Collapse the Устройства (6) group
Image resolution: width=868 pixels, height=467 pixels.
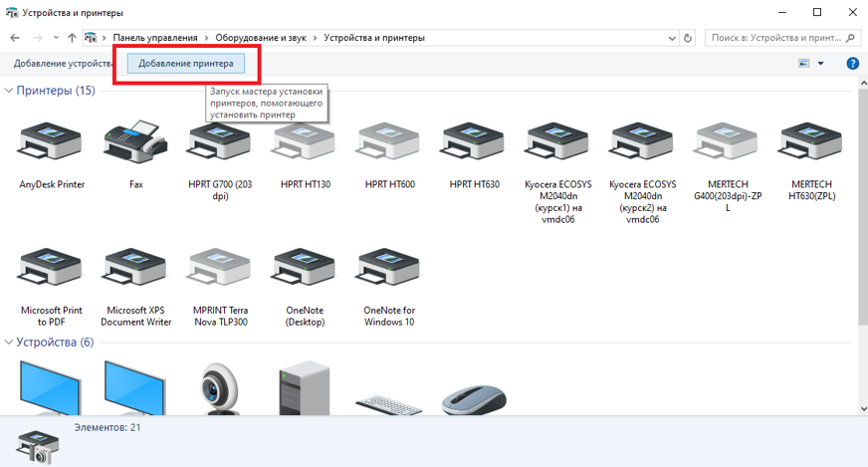pos(10,343)
